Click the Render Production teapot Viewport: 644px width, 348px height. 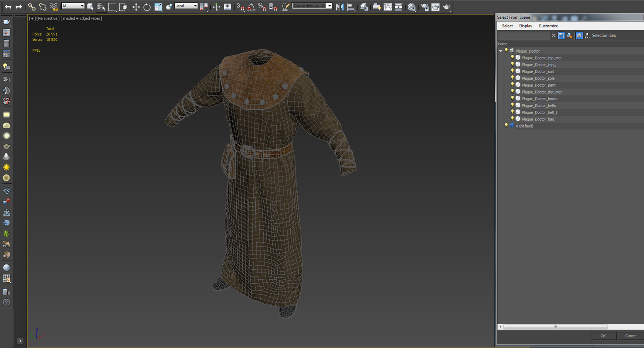(446, 7)
